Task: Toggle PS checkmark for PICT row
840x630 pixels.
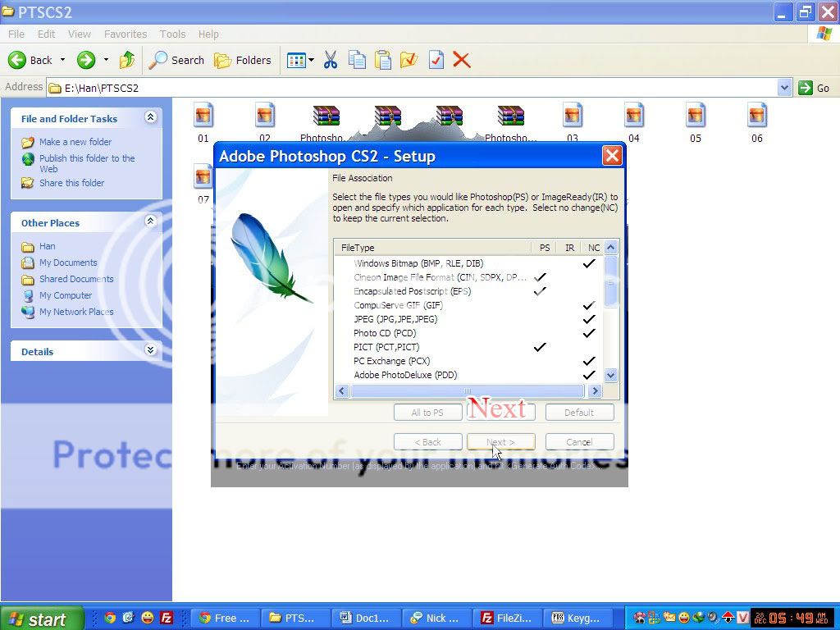Action: coord(540,347)
